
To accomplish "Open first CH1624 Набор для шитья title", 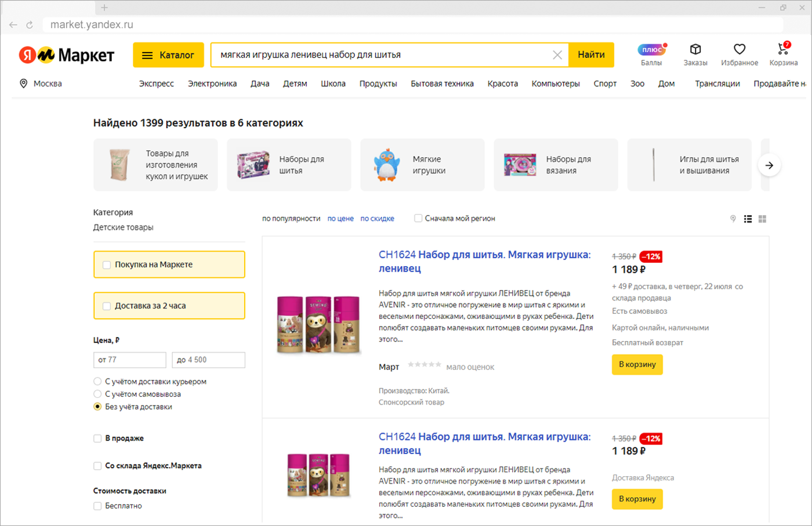I will [x=484, y=262].
